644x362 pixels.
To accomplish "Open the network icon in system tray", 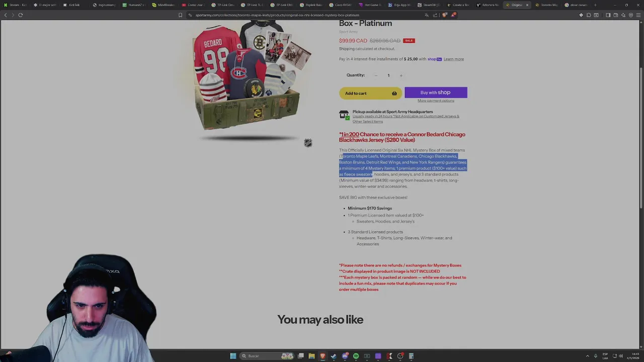I will pyautogui.click(x=614, y=356).
